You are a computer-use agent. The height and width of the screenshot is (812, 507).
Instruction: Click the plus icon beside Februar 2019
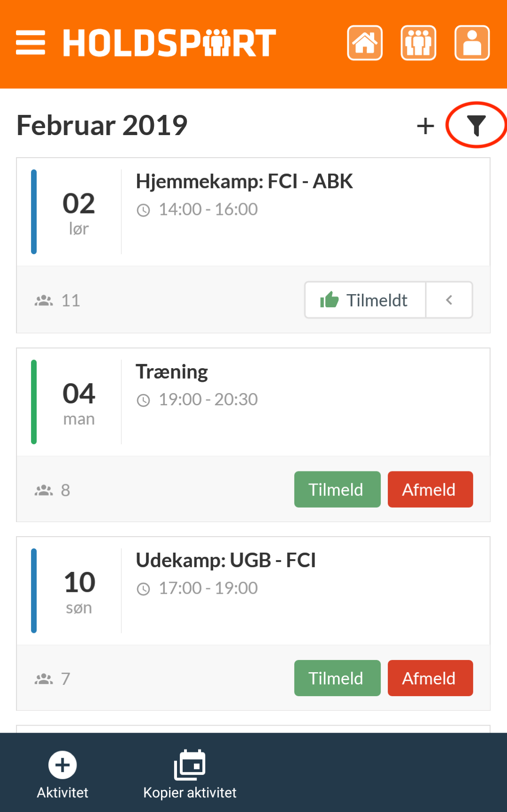click(426, 126)
